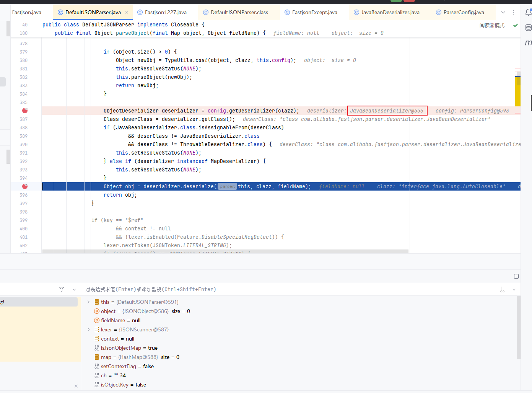Image resolution: width=532 pixels, height=393 pixels.
Task: Click the primitive icon beside 'isJsonObjectMap'
Action: [x=97, y=348]
